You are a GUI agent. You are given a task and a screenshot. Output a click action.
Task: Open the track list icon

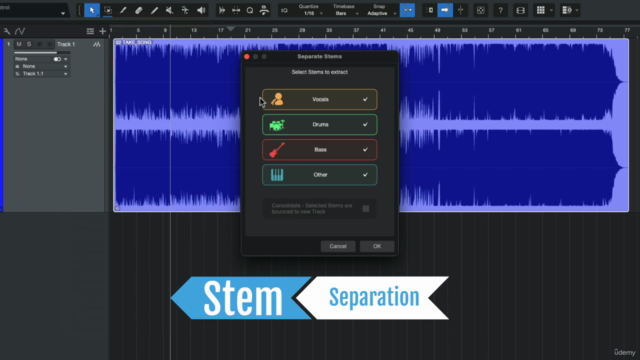90,31
